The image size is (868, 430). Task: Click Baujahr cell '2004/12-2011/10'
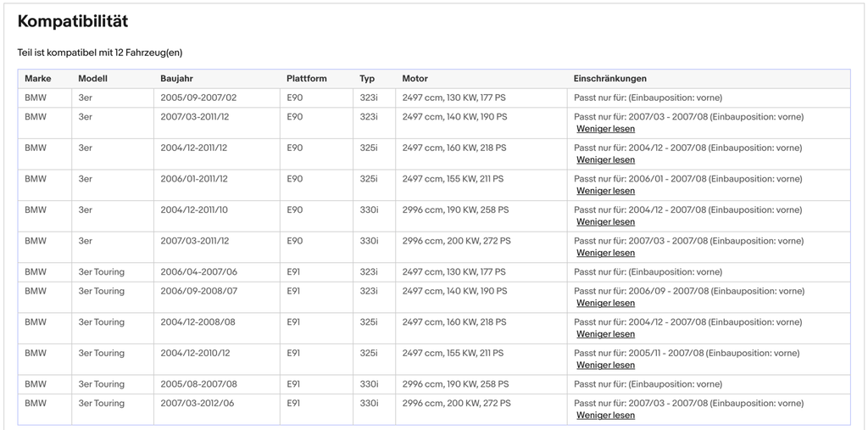click(x=194, y=210)
